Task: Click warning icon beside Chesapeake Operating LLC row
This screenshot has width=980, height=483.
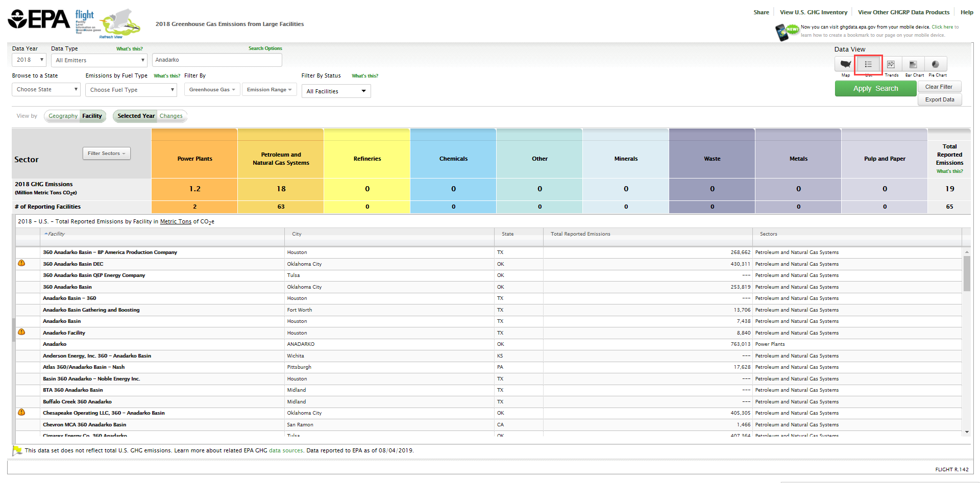Action: (x=21, y=412)
